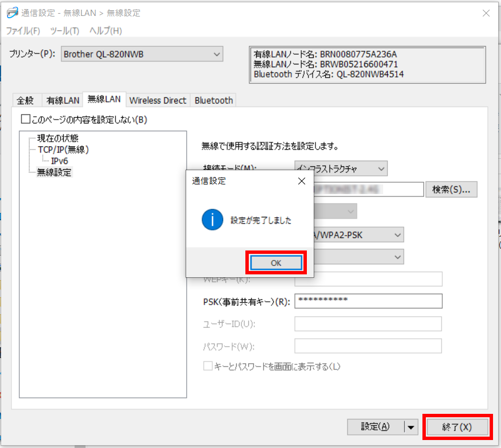The width and height of the screenshot is (501, 448).
Task: Select the 無線LAN tab
Action: (x=104, y=99)
